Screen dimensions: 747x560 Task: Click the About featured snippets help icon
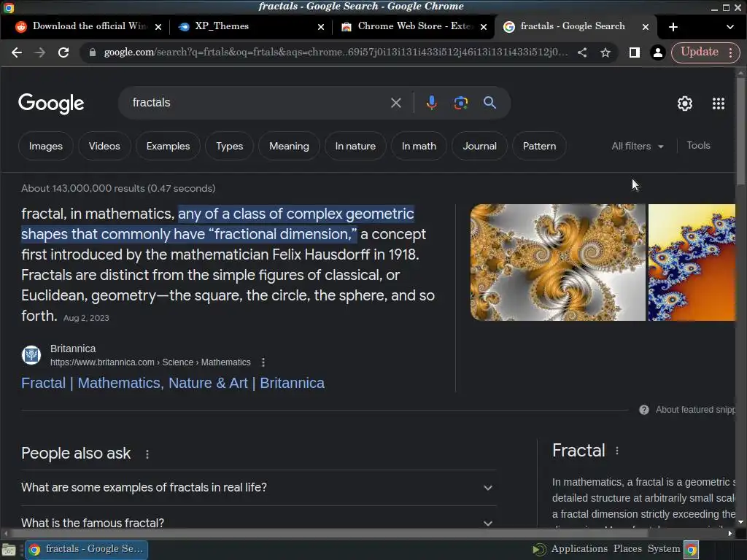[644, 410]
